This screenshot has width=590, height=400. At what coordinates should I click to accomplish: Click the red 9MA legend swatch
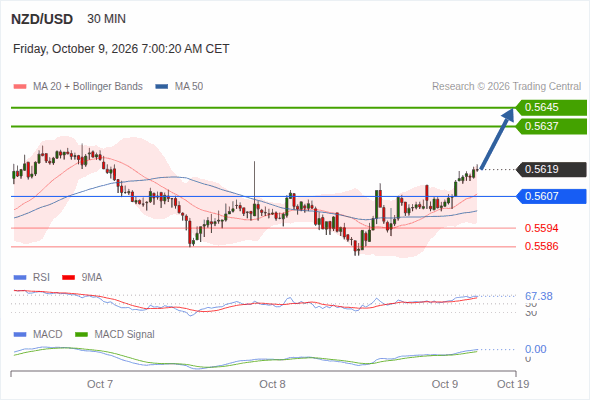pyautogui.click(x=68, y=278)
